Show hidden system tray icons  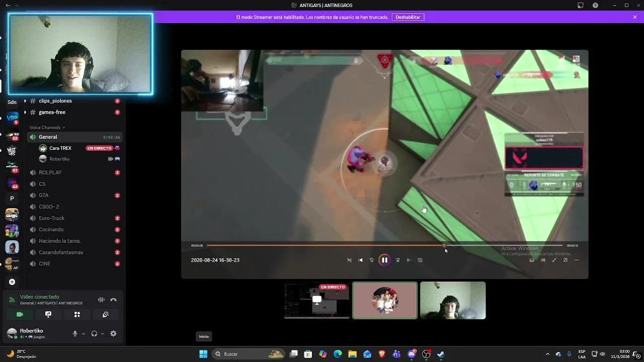coord(547,354)
